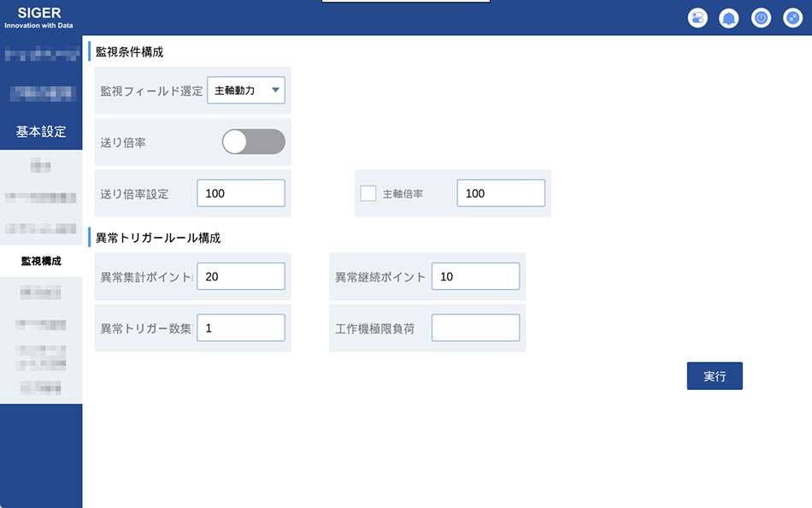Viewport: 812px width, 508px height.
Task: Open the toggle settings icon in header
Action: [x=697, y=18]
